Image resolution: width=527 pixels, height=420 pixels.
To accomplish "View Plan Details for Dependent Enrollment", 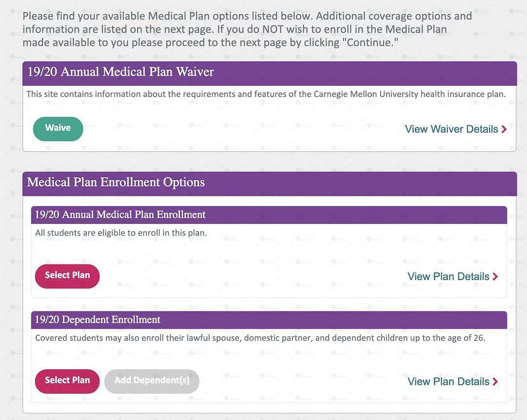I will [x=452, y=382].
